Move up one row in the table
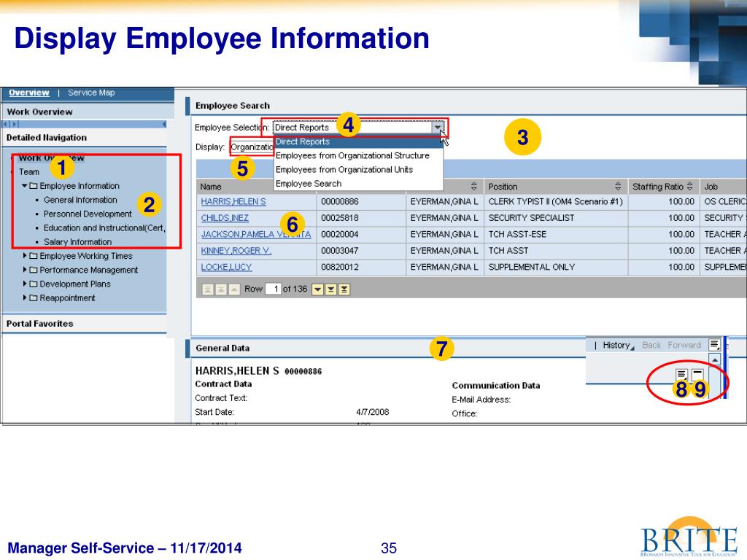The width and height of the screenshot is (747, 560). (x=234, y=289)
